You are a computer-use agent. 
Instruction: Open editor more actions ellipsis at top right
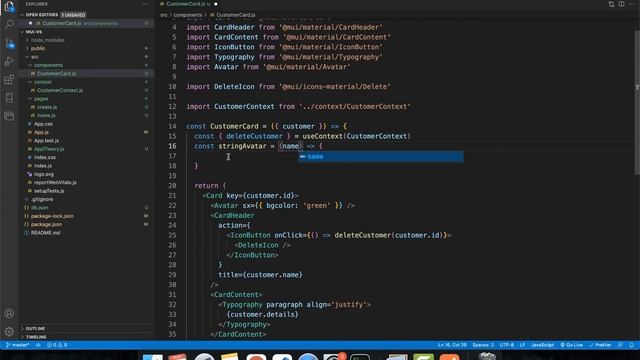coord(631,4)
